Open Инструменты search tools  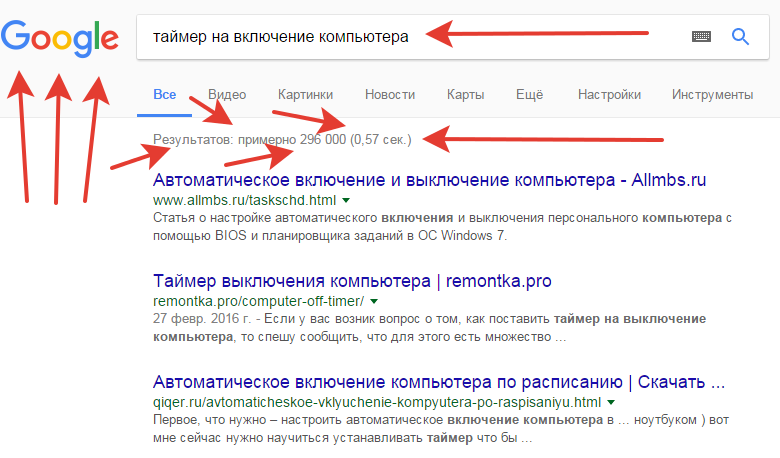(712, 94)
